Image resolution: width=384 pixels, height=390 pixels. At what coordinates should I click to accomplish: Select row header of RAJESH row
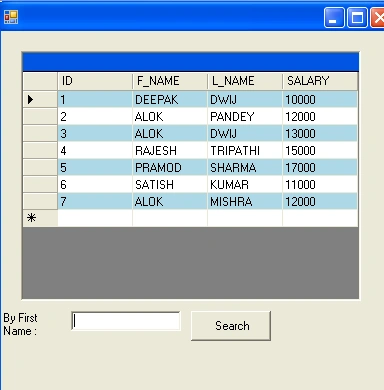40,150
